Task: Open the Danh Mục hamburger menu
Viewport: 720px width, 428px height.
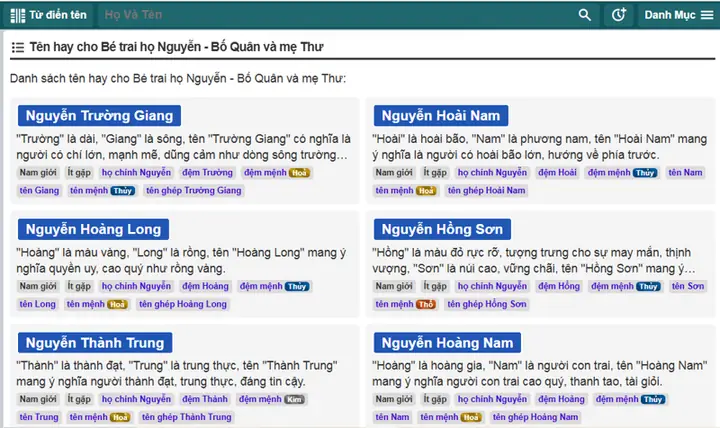Action: 678,15
